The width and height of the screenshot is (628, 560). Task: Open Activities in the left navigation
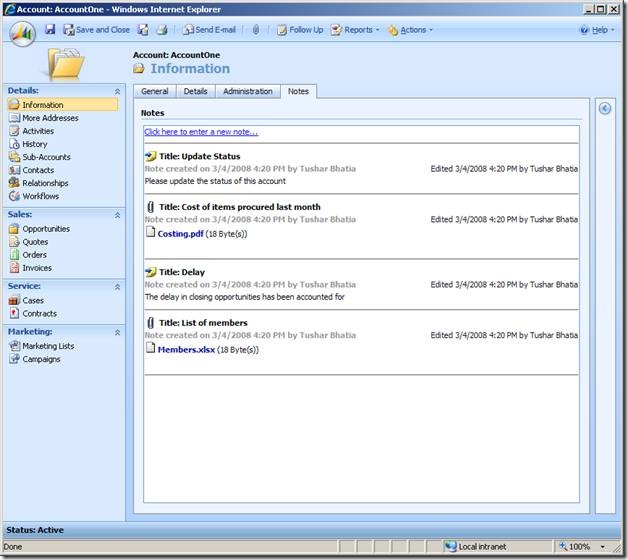(x=38, y=131)
